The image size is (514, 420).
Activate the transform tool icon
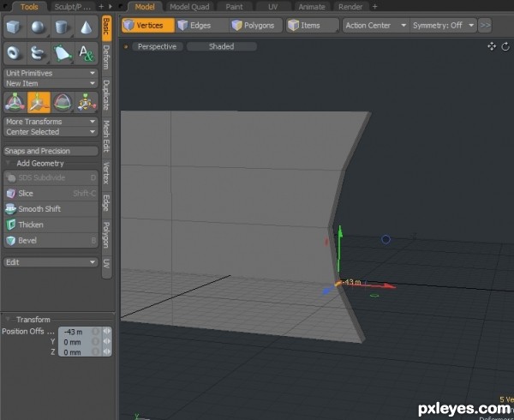click(15, 102)
